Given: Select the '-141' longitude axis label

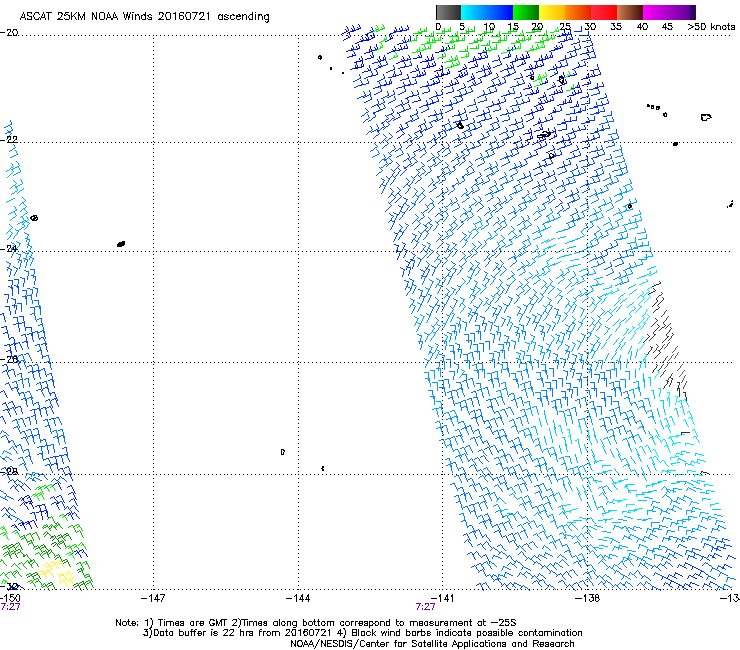Looking at the screenshot, I should tap(442, 598).
